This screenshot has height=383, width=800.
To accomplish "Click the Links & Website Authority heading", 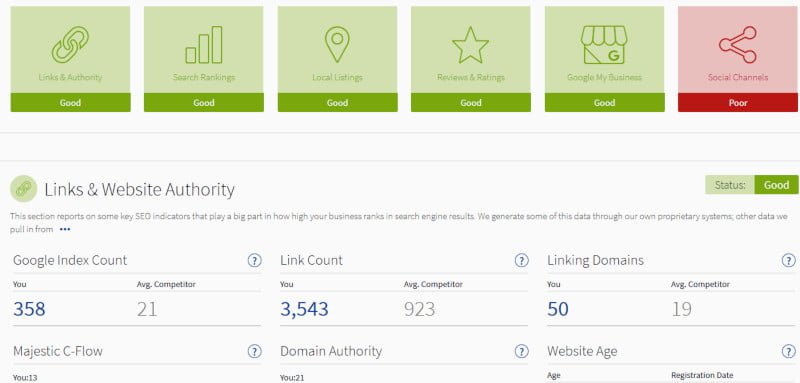I will click(139, 190).
